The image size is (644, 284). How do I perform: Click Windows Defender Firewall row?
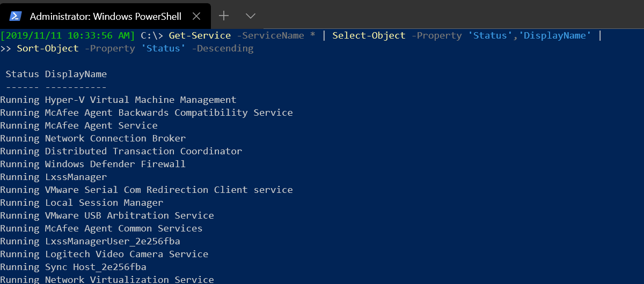click(x=93, y=164)
